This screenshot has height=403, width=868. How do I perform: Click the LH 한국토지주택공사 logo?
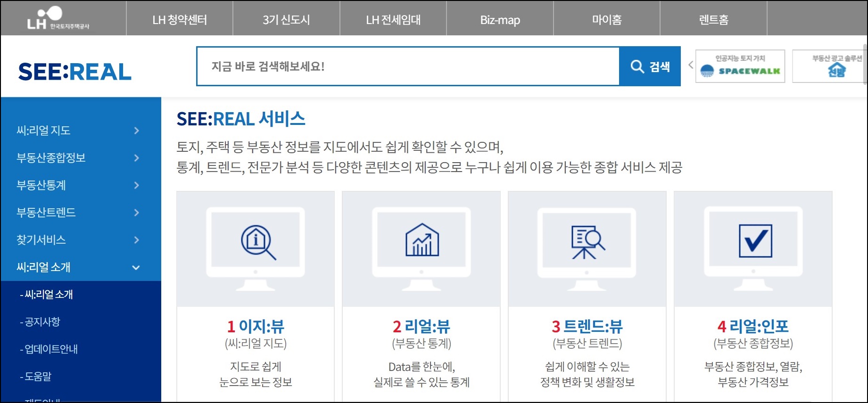pos(58,19)
